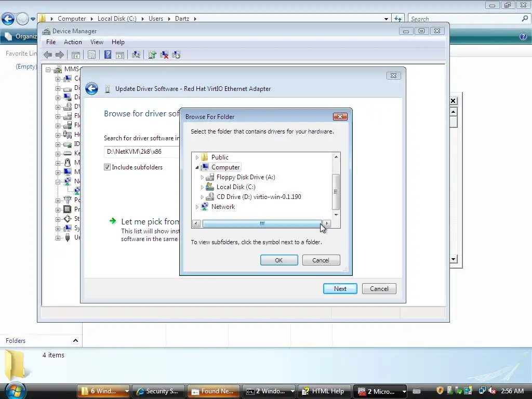This screenshot has width=532, height=399.
Task: Click the Let me pick from a list link
Action: tap(150, 221)
